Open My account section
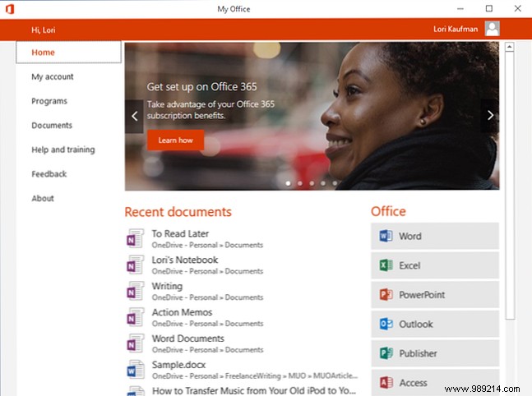Viewport: 532px width, 396px height. (53, 76)
